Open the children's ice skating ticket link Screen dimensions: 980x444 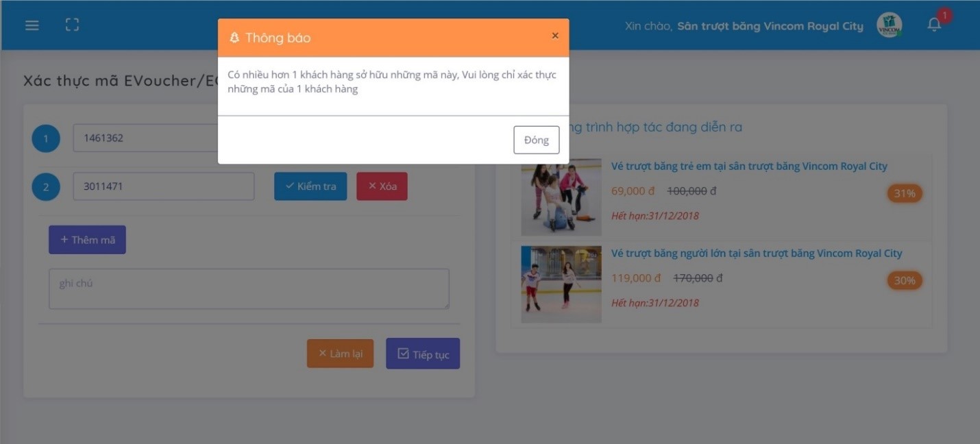point(749,166)
